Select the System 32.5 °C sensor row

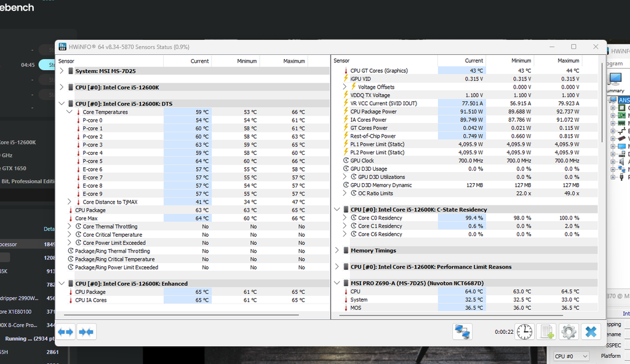pyautogui.click(x=465, y=299)
